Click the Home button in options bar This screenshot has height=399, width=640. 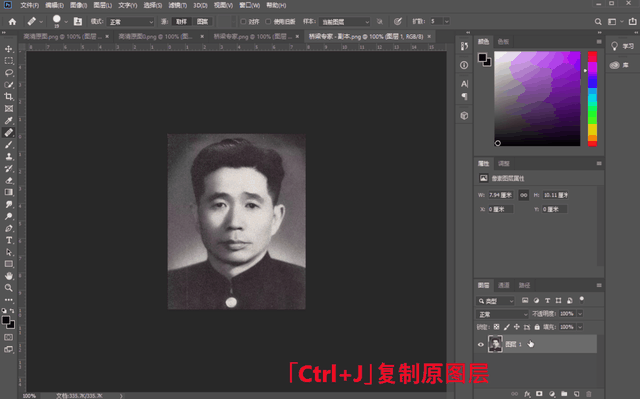point(12,22)
